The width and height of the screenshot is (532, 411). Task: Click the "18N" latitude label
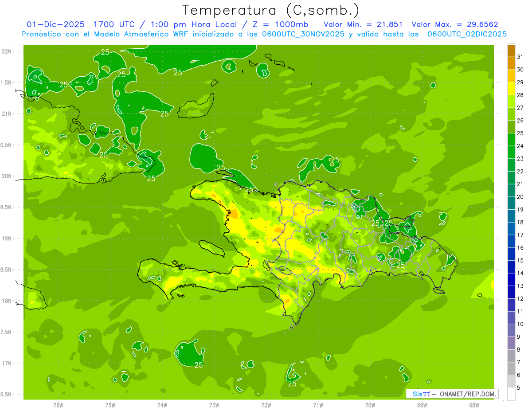tap(8, 301)
